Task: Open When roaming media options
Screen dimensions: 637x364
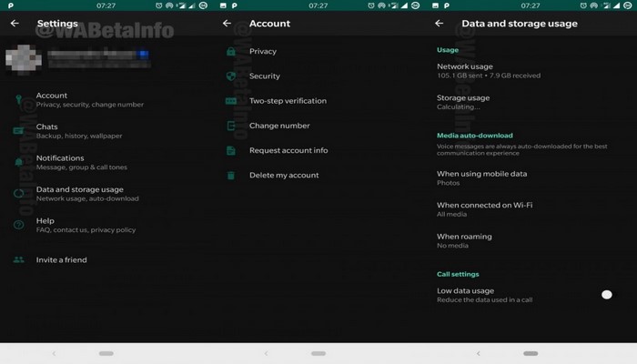Action: [464, 240]
